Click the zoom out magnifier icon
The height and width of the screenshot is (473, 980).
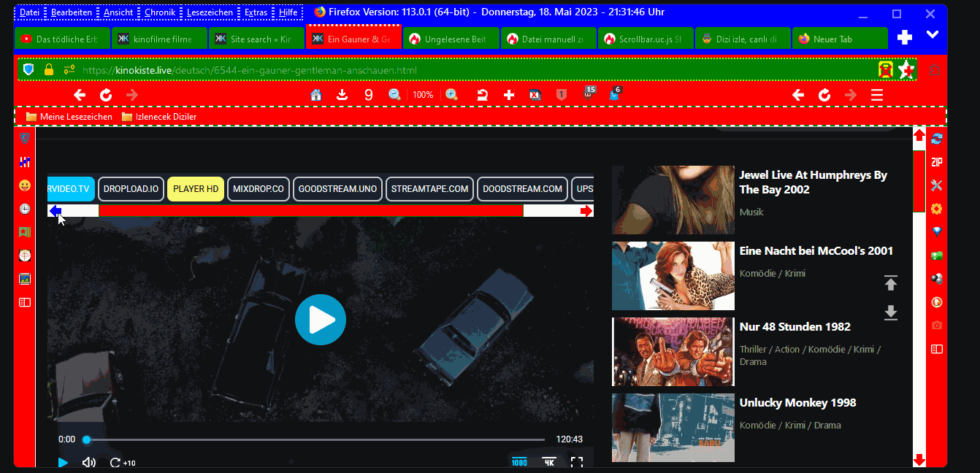pyautogui.click(x=394, y=95)
